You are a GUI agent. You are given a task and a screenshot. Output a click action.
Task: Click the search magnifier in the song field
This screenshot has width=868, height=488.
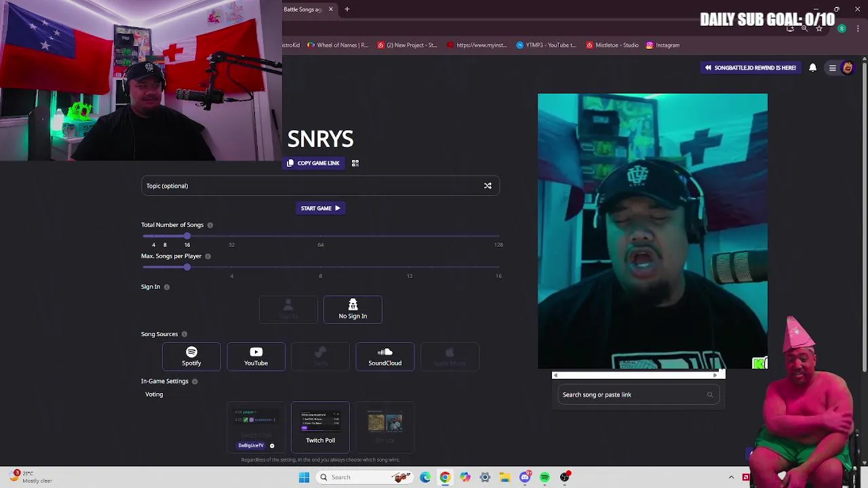pyautogui.click(x=710, y=394)
